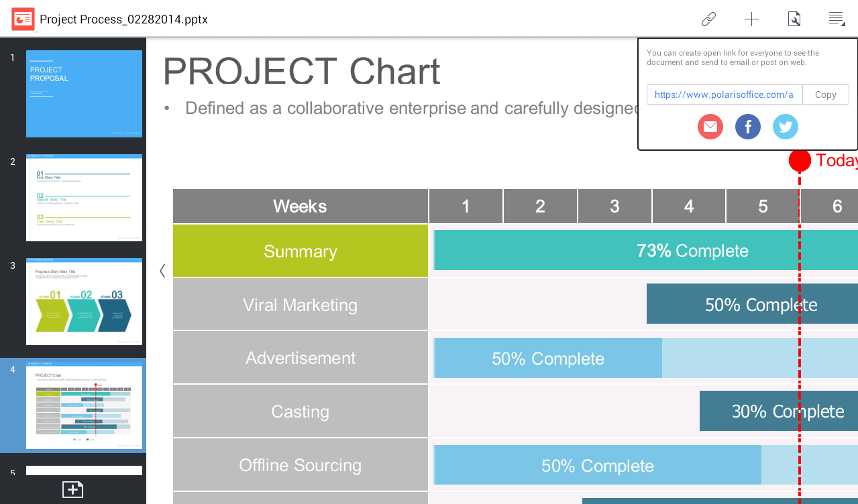
Task: Collapse the slide thumbnail panel arrow
Action: point(162,271)
